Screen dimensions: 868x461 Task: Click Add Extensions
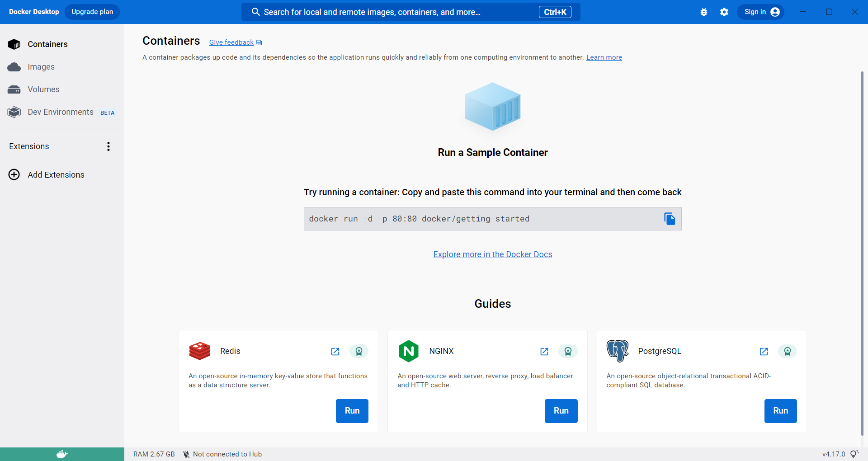(x=56, y=175)
